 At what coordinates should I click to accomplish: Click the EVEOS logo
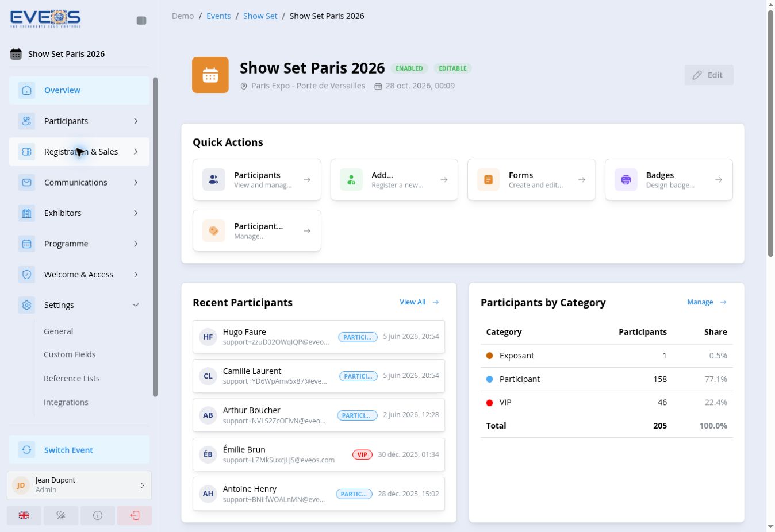coord(45,19)
